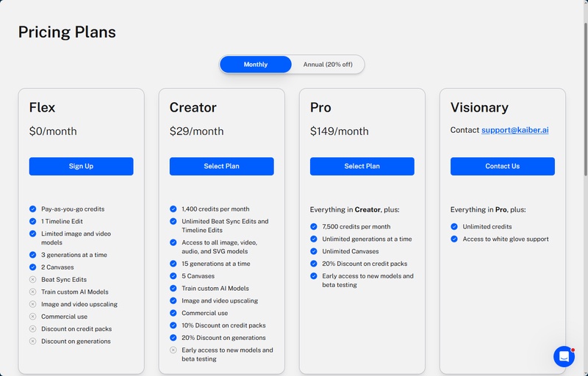Viewport: 588px width, 376px height.
Task: Click X icon beside Creator Early access feature
Action: click(173, 350)
